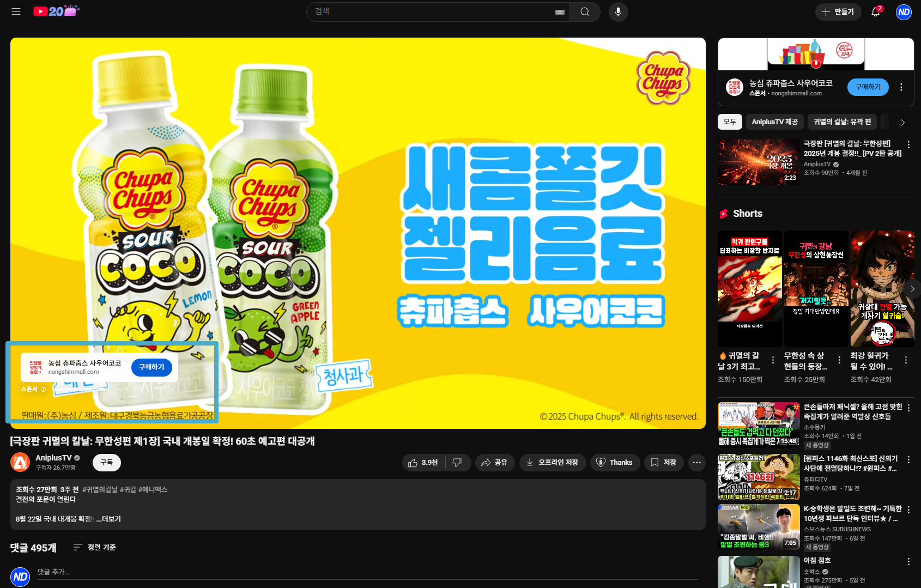Click the 댓글 추가 comment field
The height and width of the screenshot is (588, 921).
(x=367, y=573)
